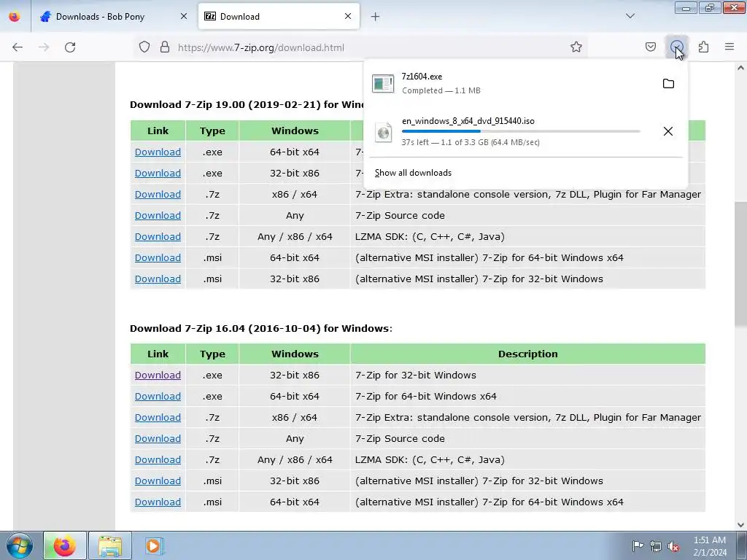The height and width of the screenshot is (560, 747).
Task: Close the 7-Zip Download tab
Action: point(348,16)
